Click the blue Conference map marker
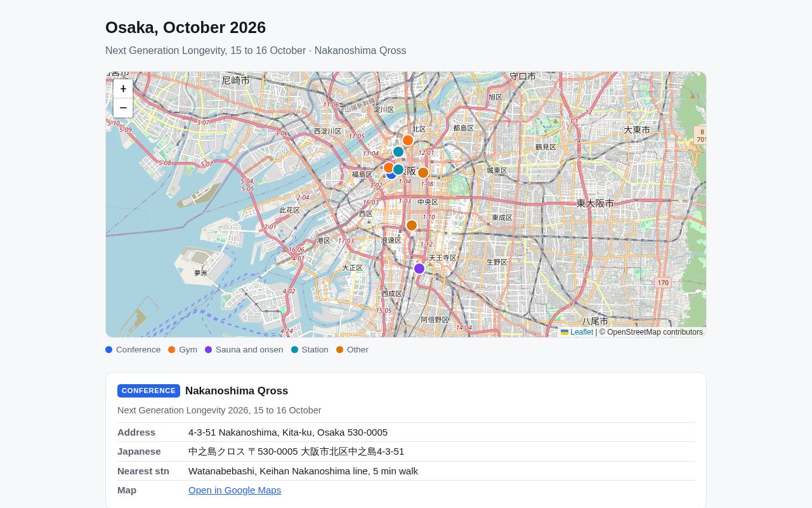This screenshot has height=508, width=812. coord(392,174)
